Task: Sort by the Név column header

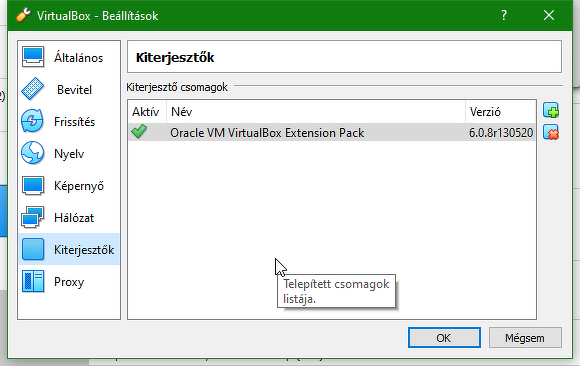Action: (x=316, y=112)
